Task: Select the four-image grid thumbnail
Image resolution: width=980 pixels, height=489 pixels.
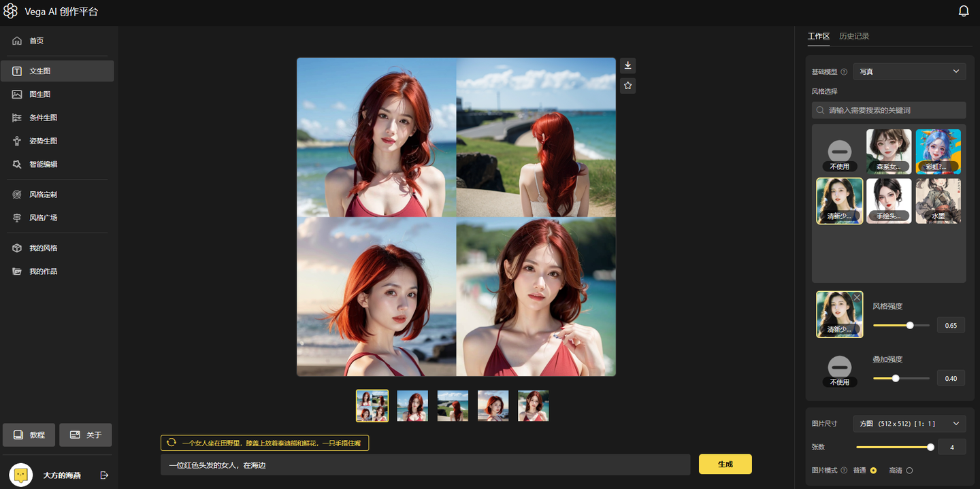Action: (372, 405)
